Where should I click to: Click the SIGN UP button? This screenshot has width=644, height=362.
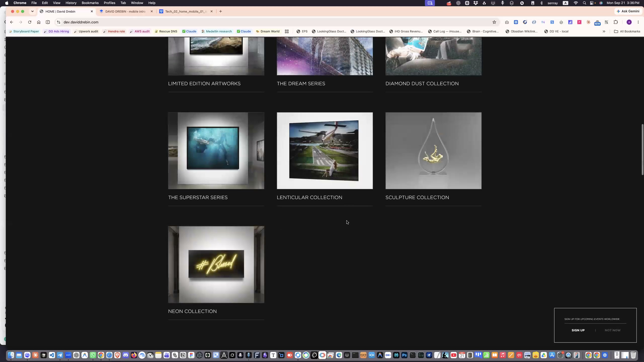(578, 330)
